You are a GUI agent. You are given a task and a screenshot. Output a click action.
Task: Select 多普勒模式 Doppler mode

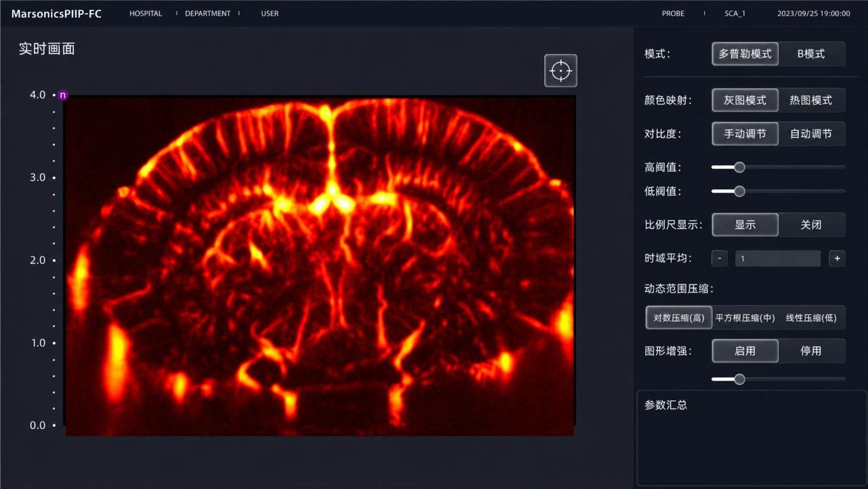[x=745, y=54]
